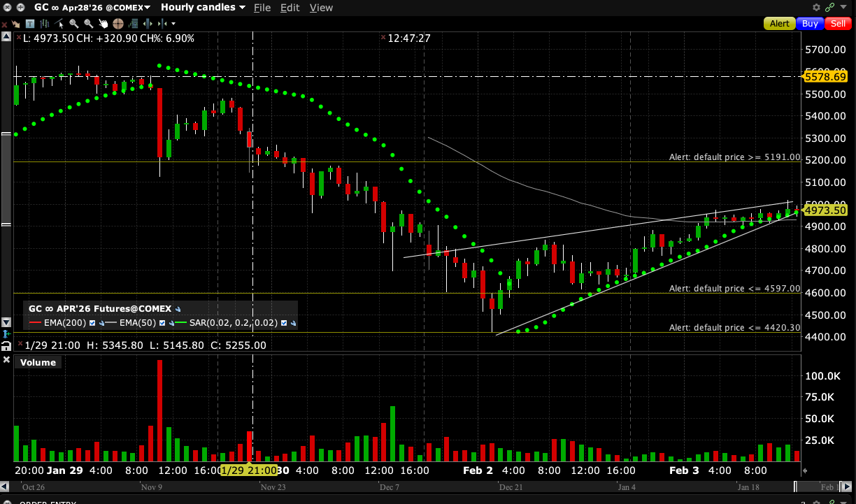Image resolution: width=856 pixels, height=504 pixels.
Task: Click the red Sell button
Action: click(x=836, y=24)
